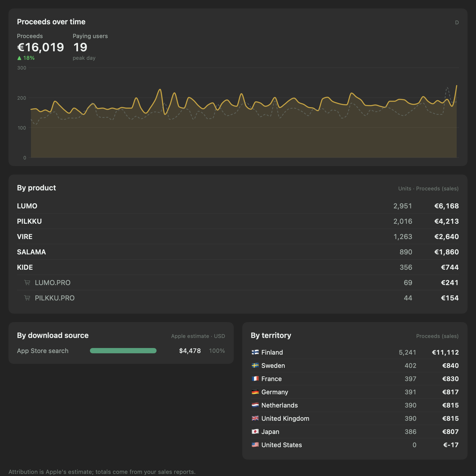
Task: Click the Germany territory name
Action: pos(275,392)
